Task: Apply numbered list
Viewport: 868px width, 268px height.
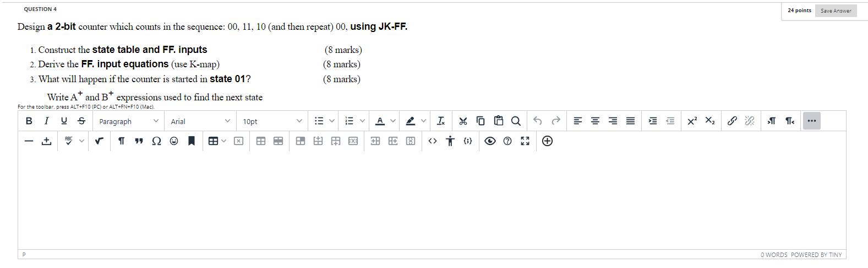Action: click(x=349, y=121)
